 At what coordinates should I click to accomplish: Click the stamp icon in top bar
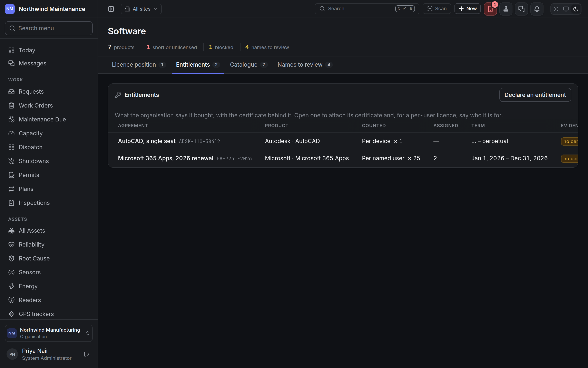point(506,9)
